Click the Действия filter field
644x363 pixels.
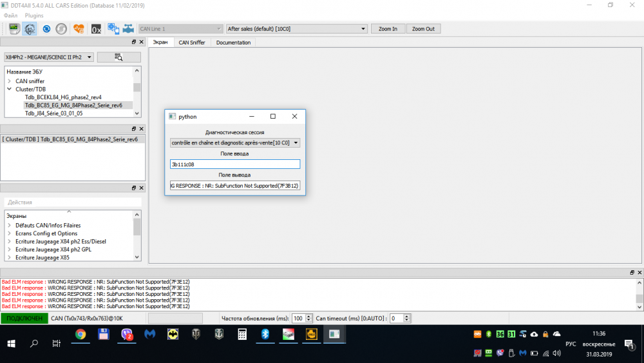pyautogui.click(x=73, y=202)
